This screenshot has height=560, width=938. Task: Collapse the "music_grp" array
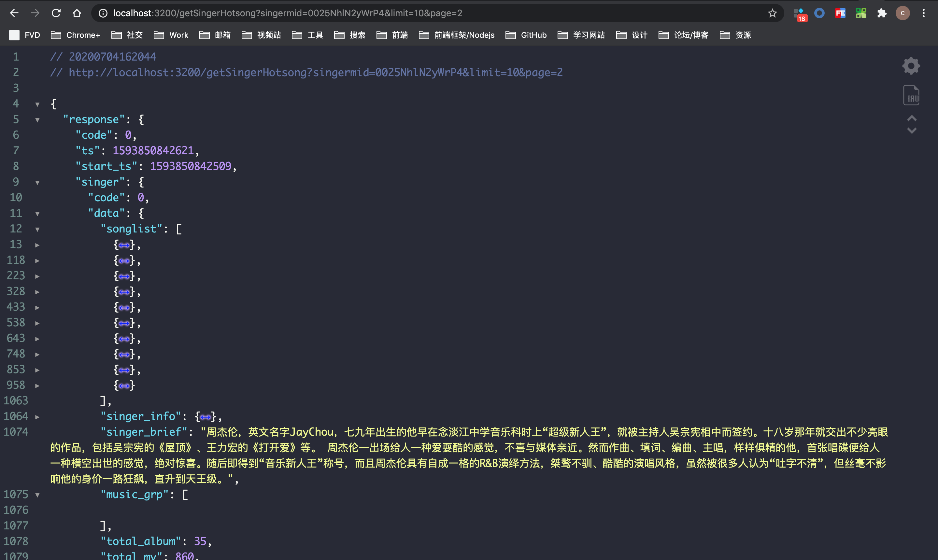click(x=37, y=495)
